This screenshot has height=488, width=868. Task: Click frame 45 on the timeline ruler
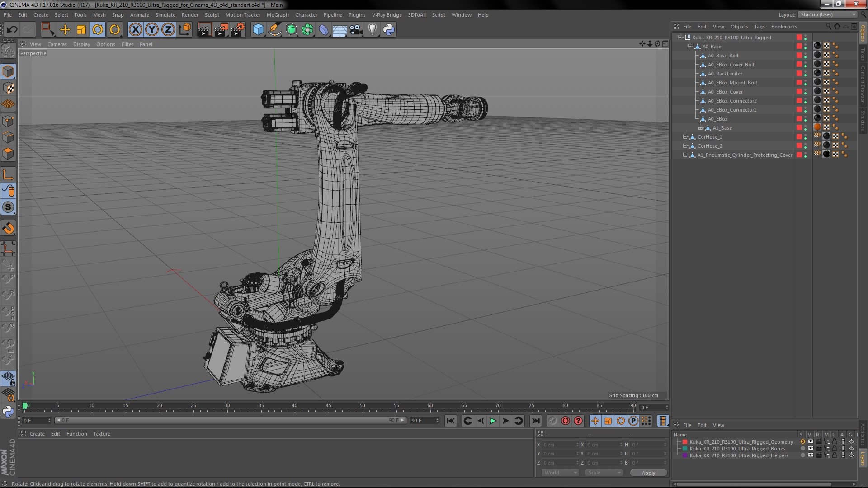[x=328, y=406]
